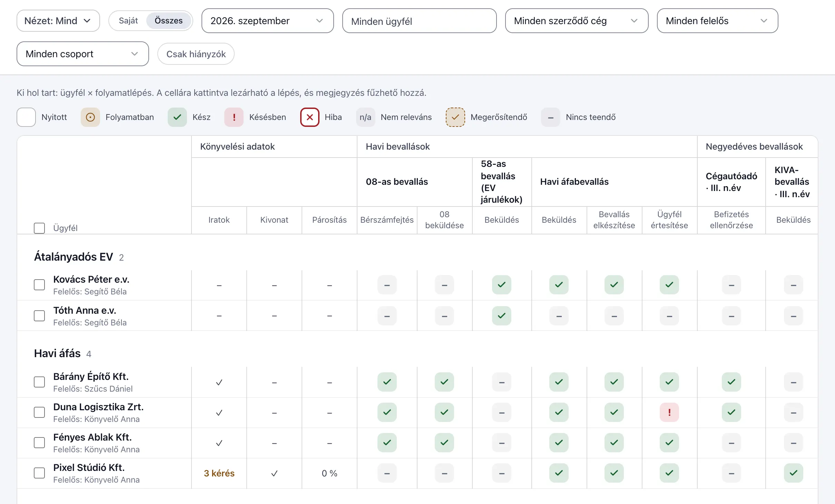Open Pixel Stúdió's Havi áfa Beküldés check
The image size is (835, 504).
[559, 473]
